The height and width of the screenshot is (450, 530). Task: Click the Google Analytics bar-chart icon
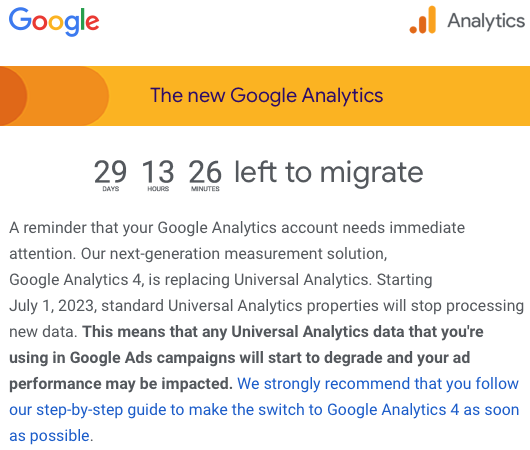point(423,20)
